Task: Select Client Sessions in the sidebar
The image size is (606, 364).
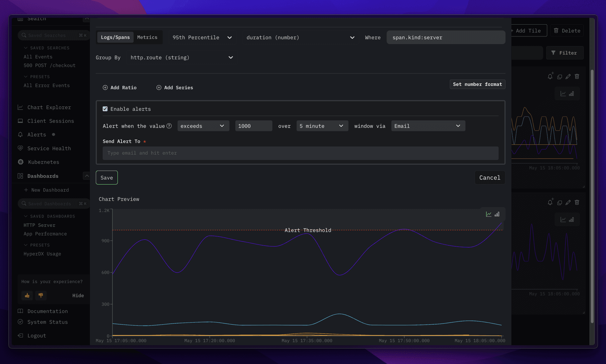Action: tap(51, 121)
